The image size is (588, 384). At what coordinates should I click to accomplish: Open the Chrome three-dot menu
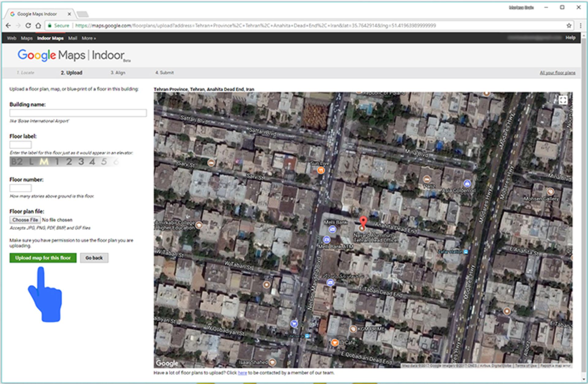pos(580,25)
